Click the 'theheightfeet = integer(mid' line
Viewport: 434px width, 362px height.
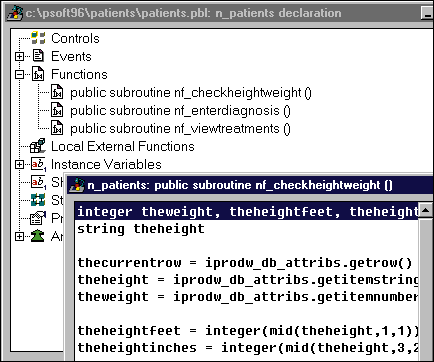click(x=247, y=331)
